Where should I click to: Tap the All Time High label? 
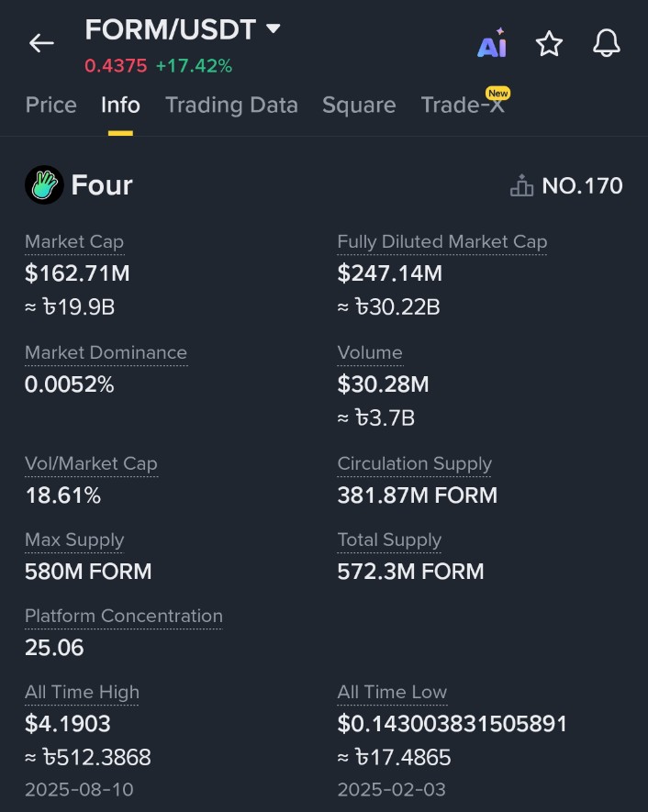pyautogui.click(x=82, y=693)
